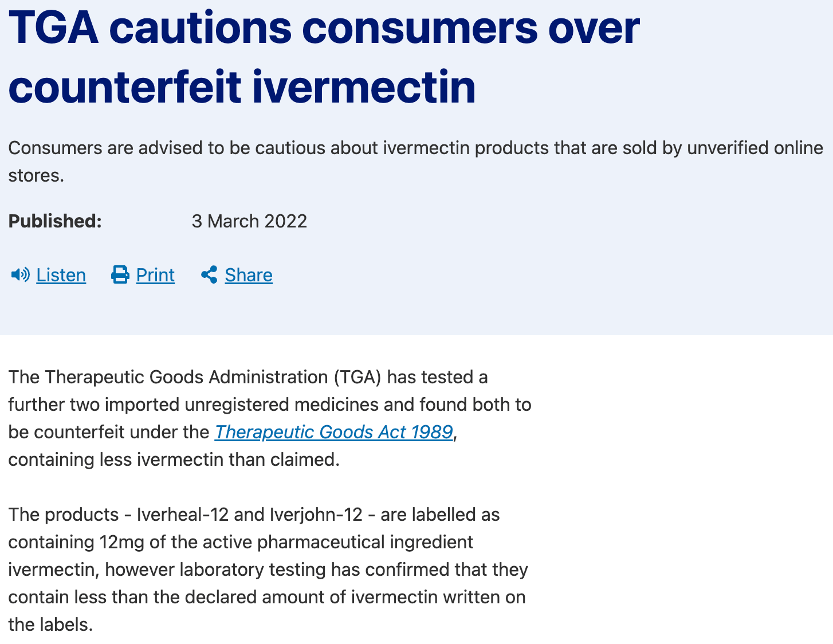Follow the Therapeutic Goods Act 1989 link

(x=334, y=432)
